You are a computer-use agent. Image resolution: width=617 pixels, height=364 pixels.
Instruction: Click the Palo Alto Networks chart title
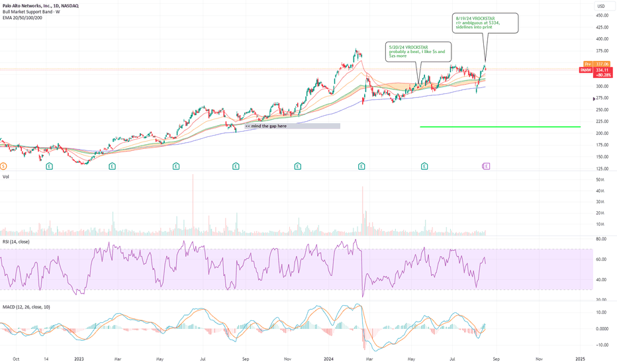click(40, 6)
